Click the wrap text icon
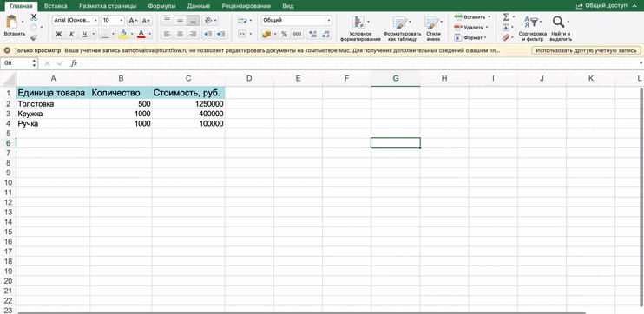Image resolution: width=644 pixels, height=314 pixels. point(242,21)
